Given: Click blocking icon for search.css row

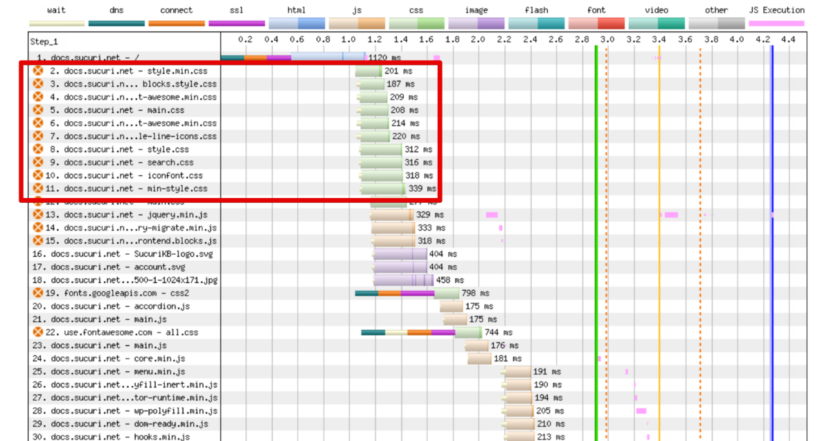Looking at the screenshot, I should [x=38, y=162].
